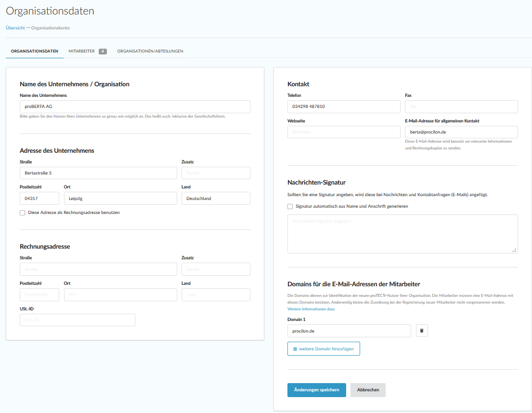This screenshot has width=532, height=413.
Task: Click the individual signature text area
Action: tap(402, 234)
